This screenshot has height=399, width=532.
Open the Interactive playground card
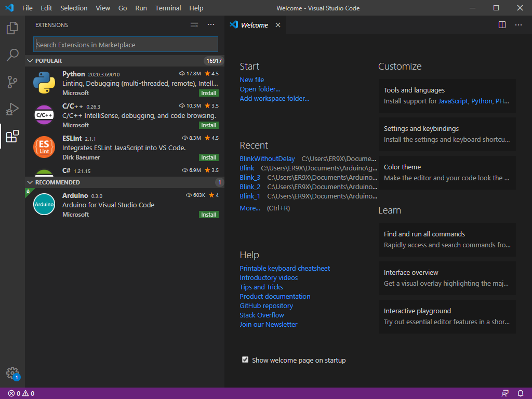coord(447,316)
